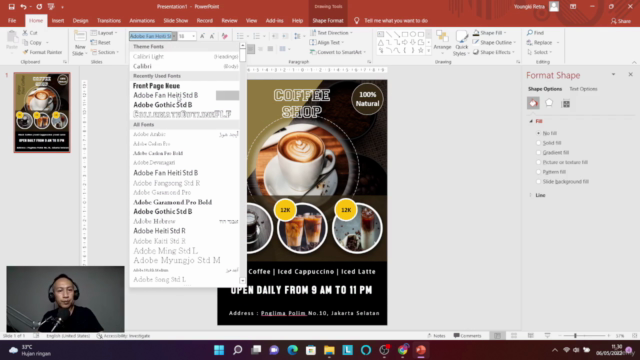Click Notes button in status bar

(x=436, y=336)
